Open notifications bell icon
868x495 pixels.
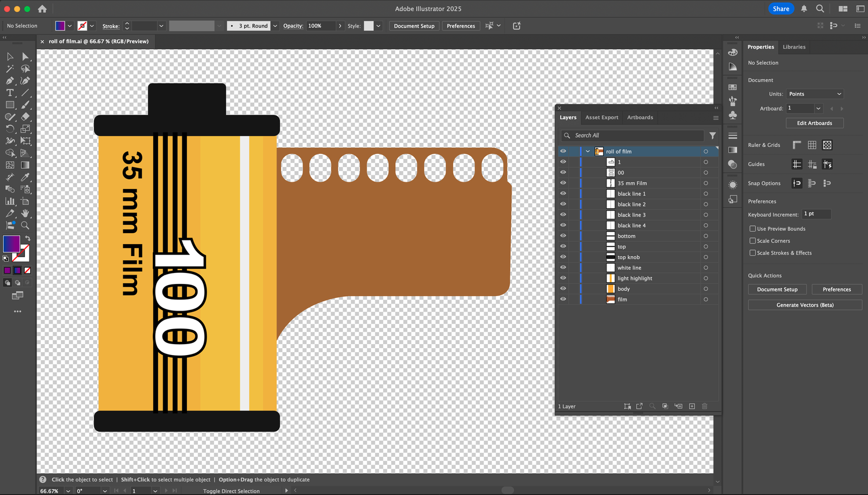[804, 9]
